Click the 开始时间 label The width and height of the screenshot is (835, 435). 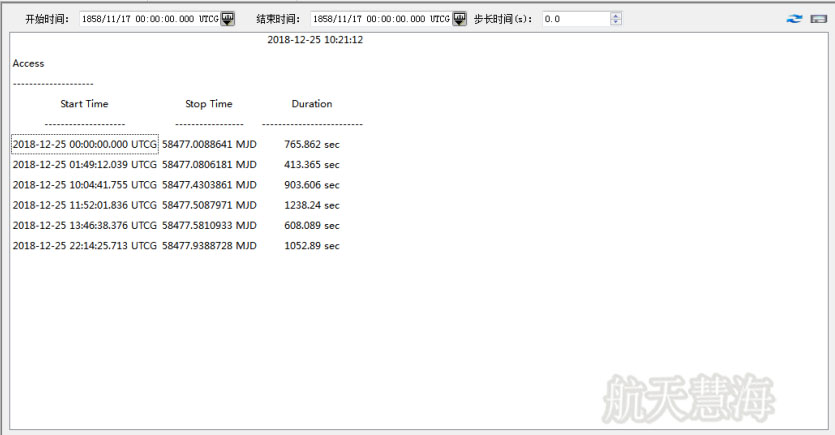[47, 19]
